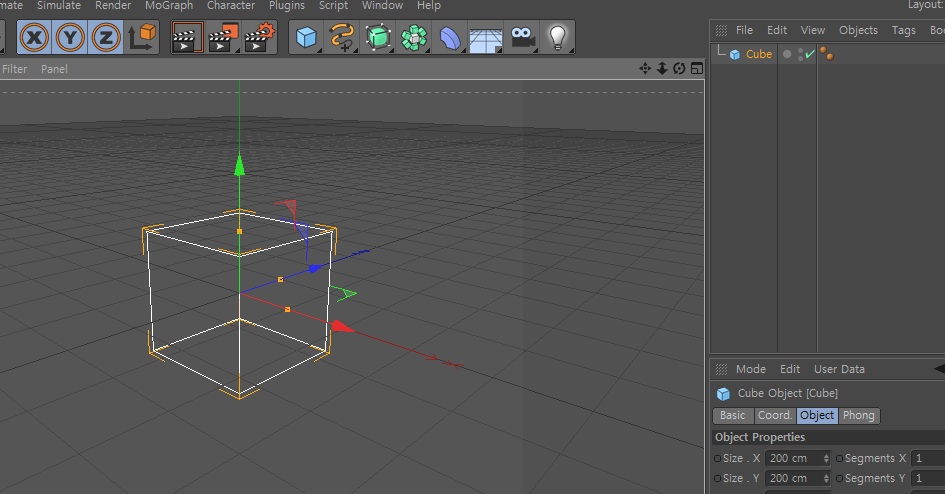Open the User Data menu

[x=839, y=369]
